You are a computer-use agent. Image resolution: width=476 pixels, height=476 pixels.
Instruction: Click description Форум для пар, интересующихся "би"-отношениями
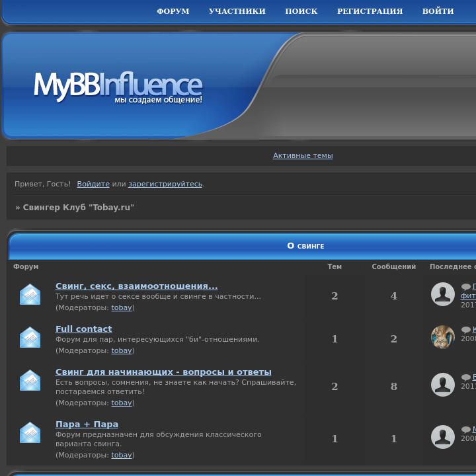pos(157,339)
